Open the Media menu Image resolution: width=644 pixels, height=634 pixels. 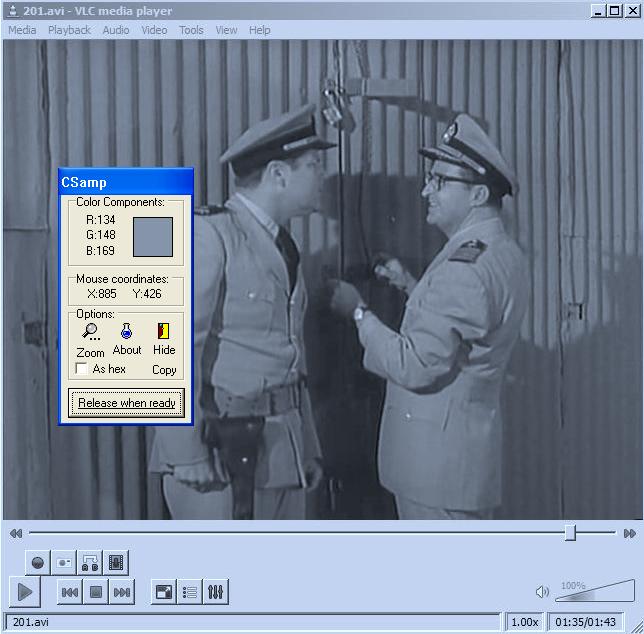click(x=22, y=30)
